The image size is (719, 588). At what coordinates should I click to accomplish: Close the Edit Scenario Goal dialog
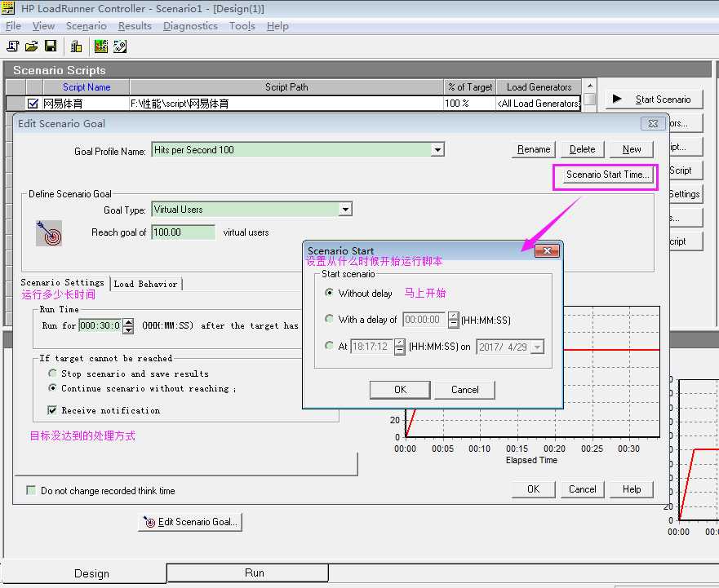pyautogui.click(x=653, y=124)
